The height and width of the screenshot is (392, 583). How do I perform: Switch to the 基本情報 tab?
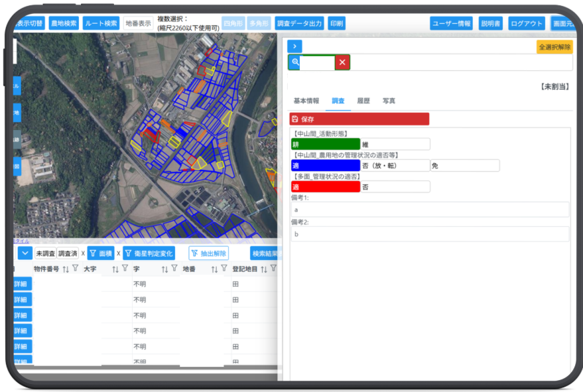pos(306,101)
